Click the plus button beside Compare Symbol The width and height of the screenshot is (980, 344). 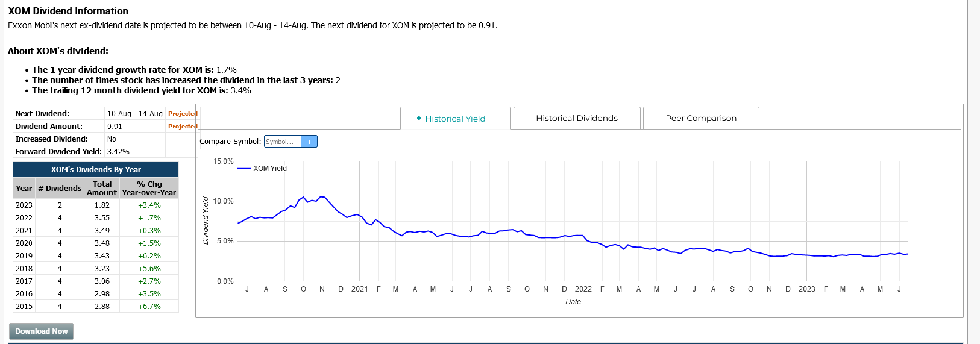coord(309,142)
